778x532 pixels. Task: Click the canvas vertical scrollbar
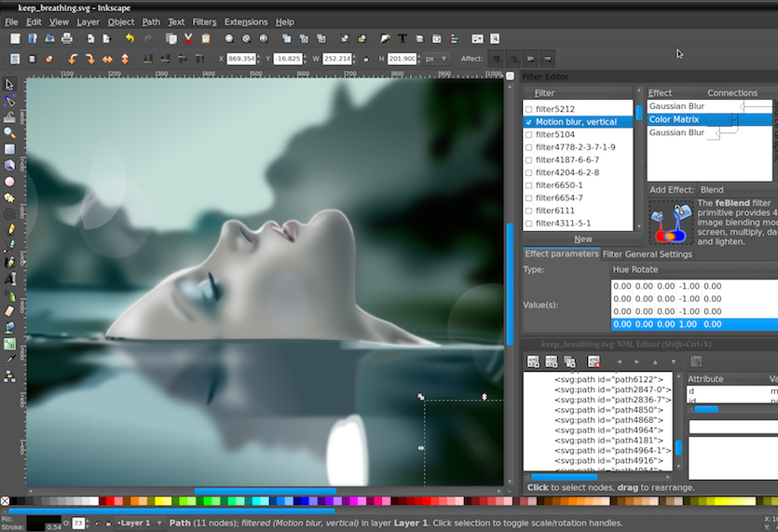pyautogui.click(x=510, y=284)
